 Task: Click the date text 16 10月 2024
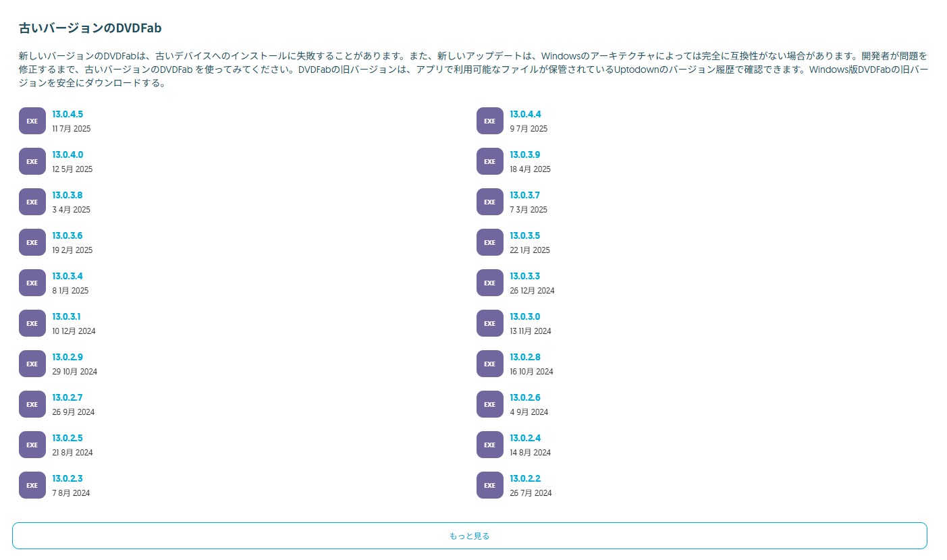click(531, 372)
